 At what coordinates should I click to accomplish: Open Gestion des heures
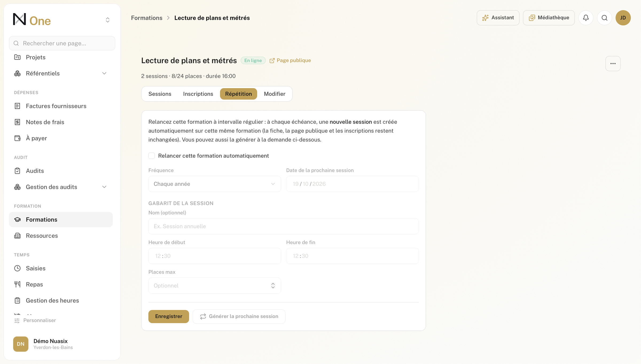[x=61, y=300]
